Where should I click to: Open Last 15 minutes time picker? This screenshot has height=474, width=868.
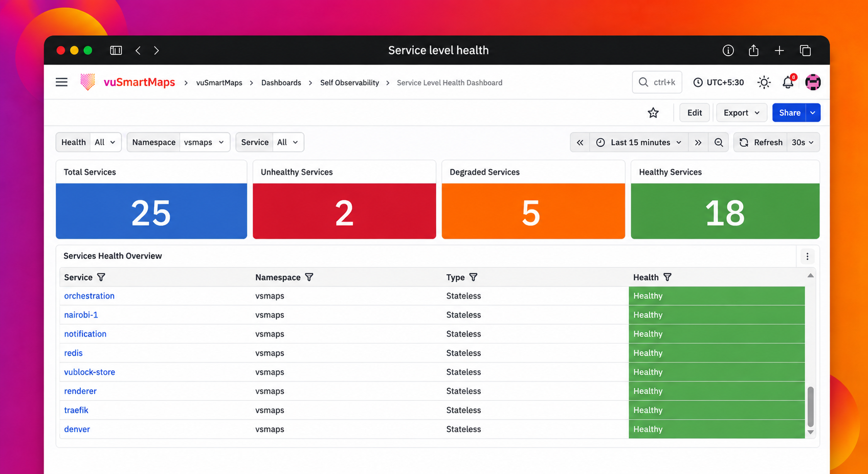[x=639, y=143]
